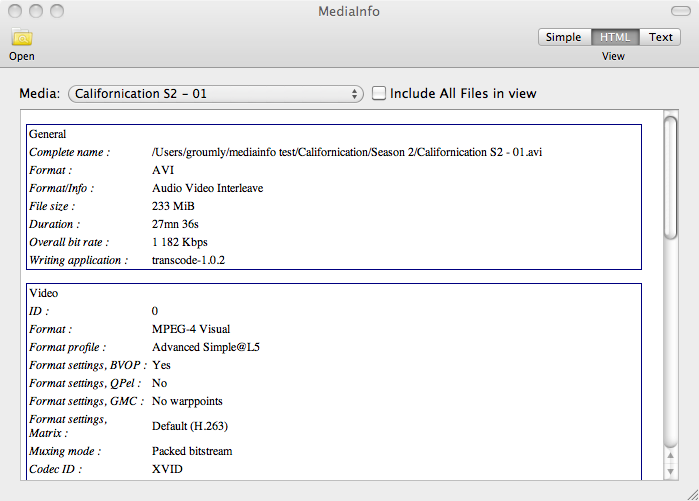
Task: Click the red close window button
Action: [x=15, y=11]
